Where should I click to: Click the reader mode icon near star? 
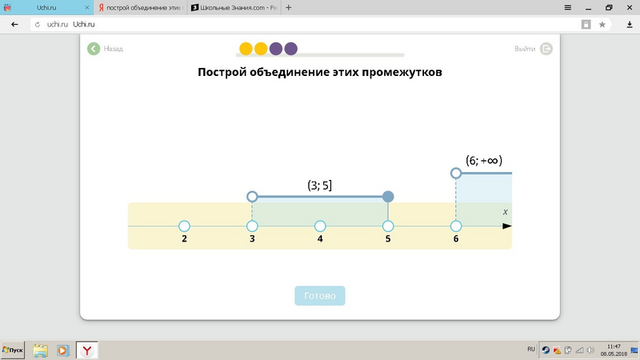(586, 24)
